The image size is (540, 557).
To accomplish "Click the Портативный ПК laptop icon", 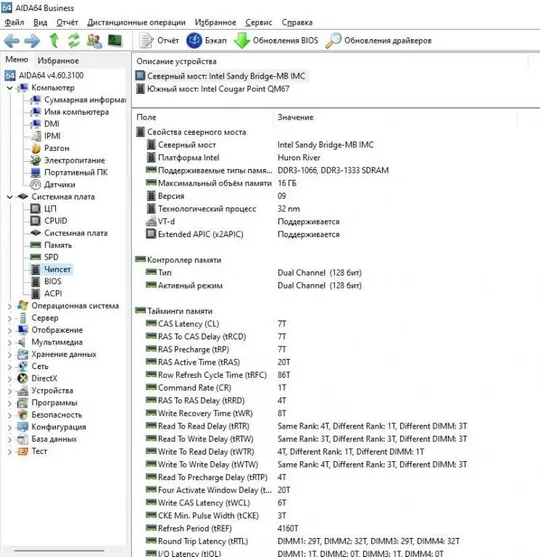I will (x=36, y=172).
